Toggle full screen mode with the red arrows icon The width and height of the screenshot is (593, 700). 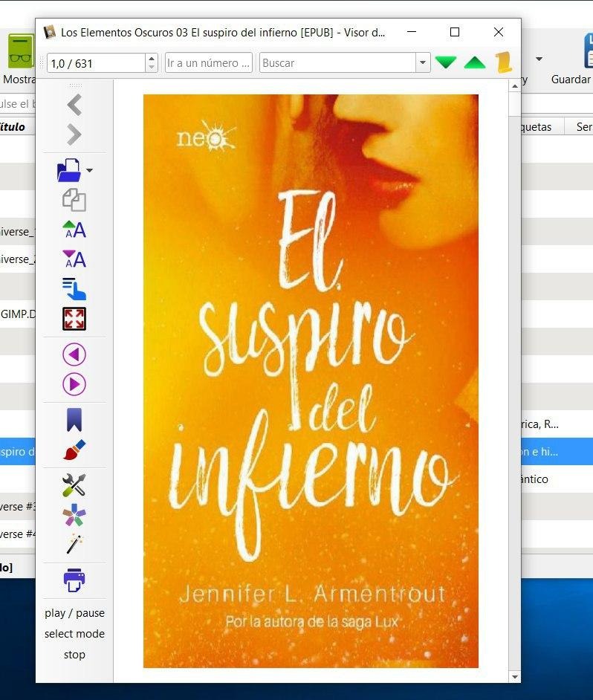click(74, 319)
